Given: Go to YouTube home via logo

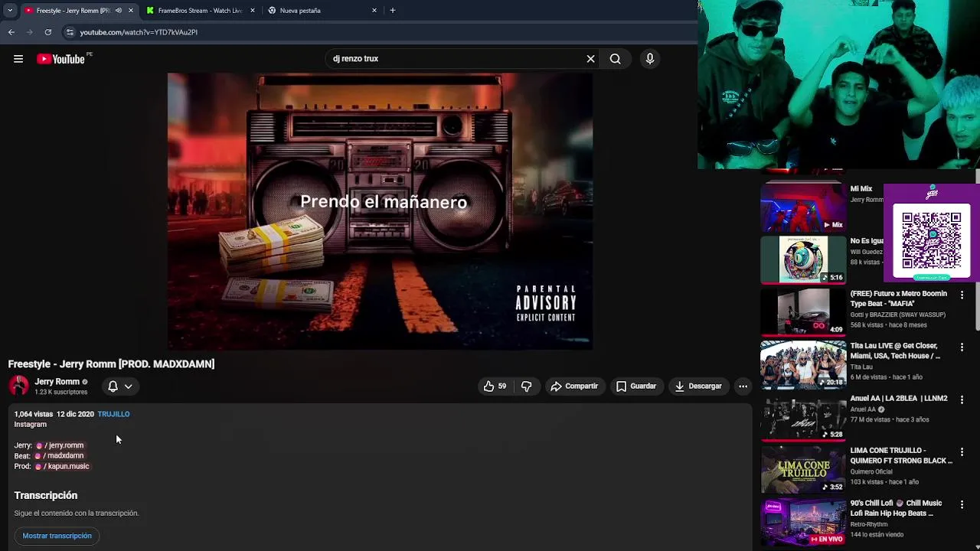Looking at the screenshot, I should pos(60,59).
